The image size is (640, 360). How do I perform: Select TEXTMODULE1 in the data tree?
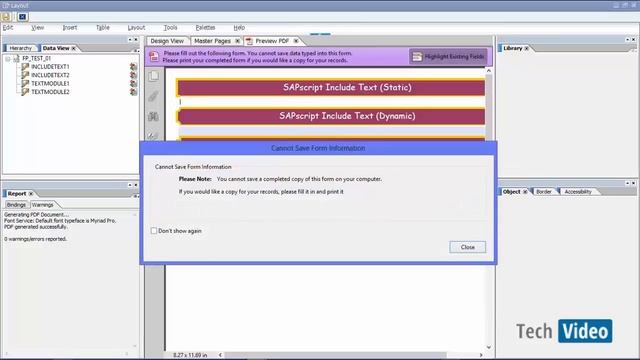pos(50,83)
